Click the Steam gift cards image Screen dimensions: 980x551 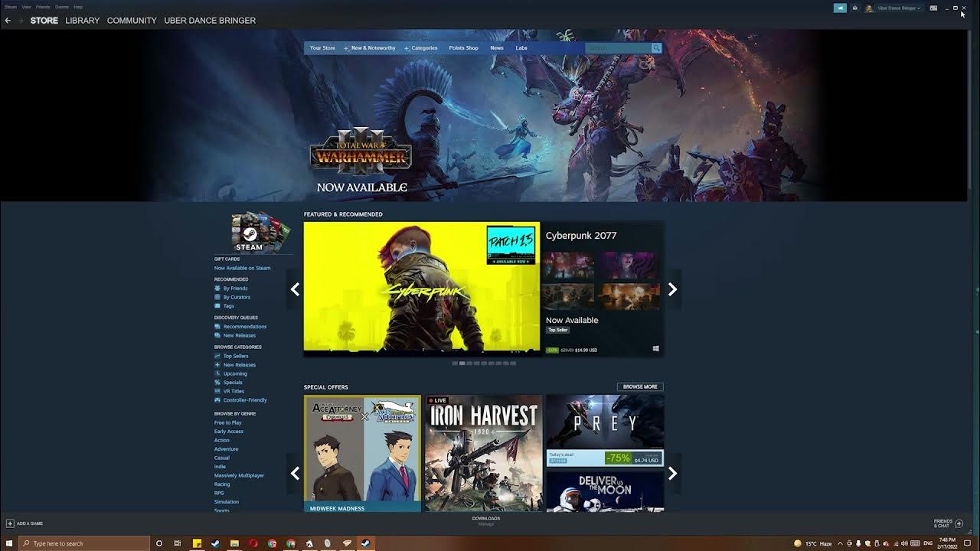pos(260,232)
